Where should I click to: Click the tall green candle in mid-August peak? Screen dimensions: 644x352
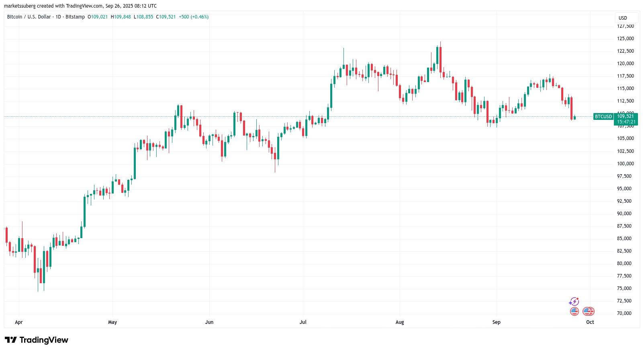pos(437,55)
